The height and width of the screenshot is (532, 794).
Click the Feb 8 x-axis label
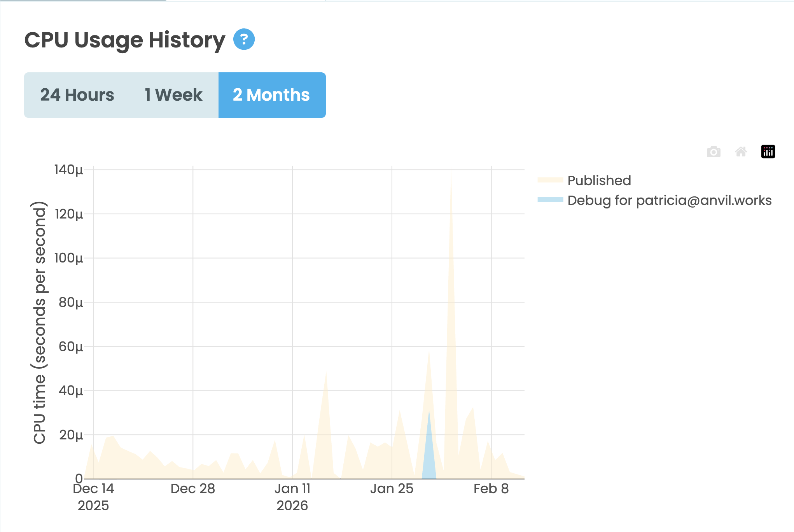click(x=491, y=489)
